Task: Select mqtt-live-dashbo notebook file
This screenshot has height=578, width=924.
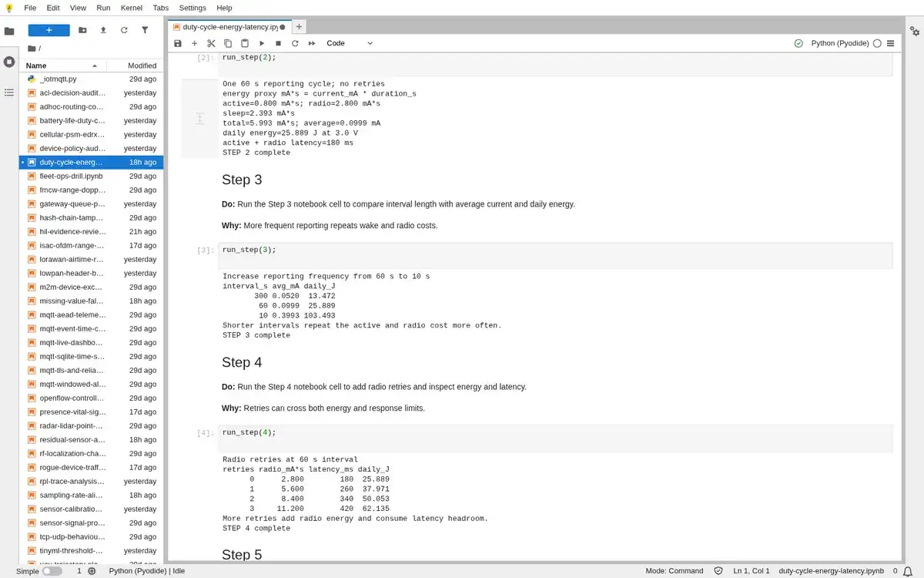Action: [x=91, y=342]
